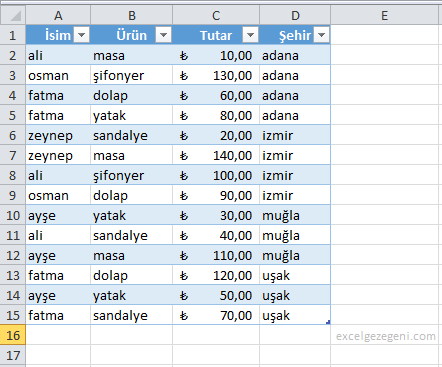Open the Tutar column filter dropdown
Screen dimensions: 442x367
251,35
